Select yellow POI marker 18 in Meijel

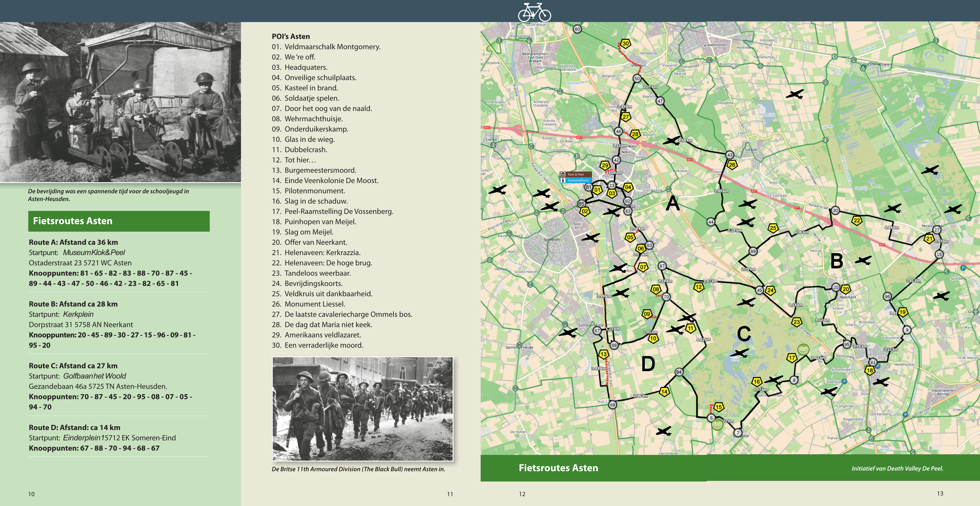(x=870, y=370)
